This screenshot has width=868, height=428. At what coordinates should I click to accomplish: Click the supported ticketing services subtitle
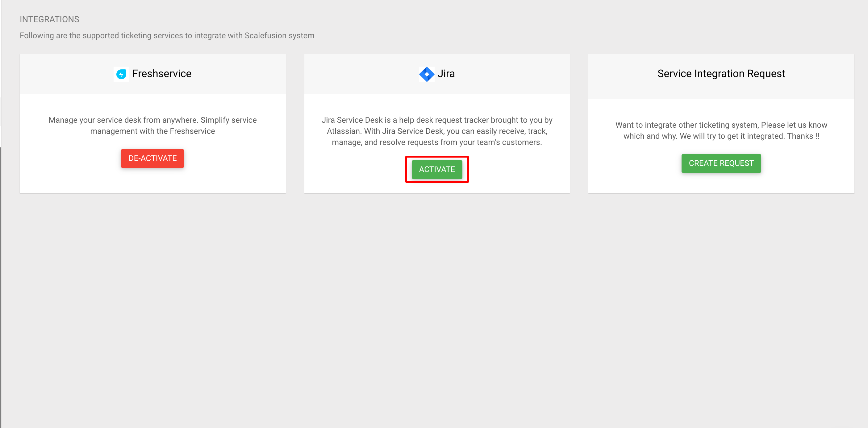pos(167,36)
